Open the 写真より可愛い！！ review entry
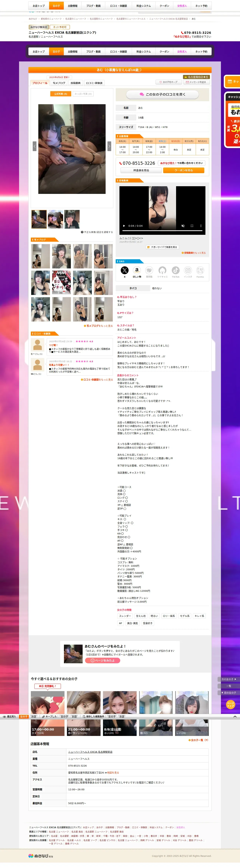240x868 pixels. coord(80,367)
